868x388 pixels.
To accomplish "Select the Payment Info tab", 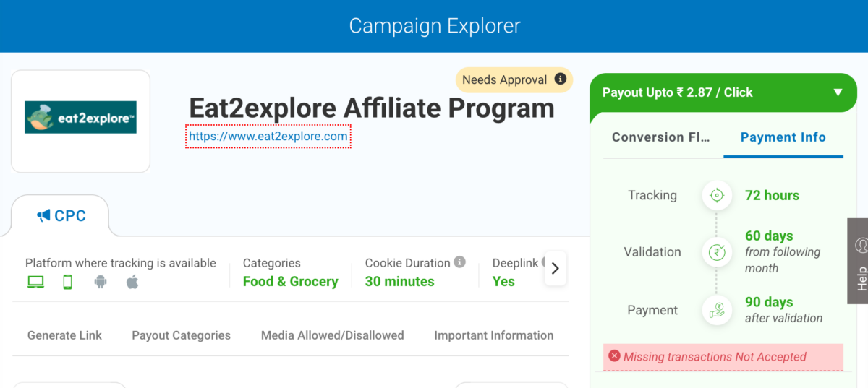I will [783, 137].
